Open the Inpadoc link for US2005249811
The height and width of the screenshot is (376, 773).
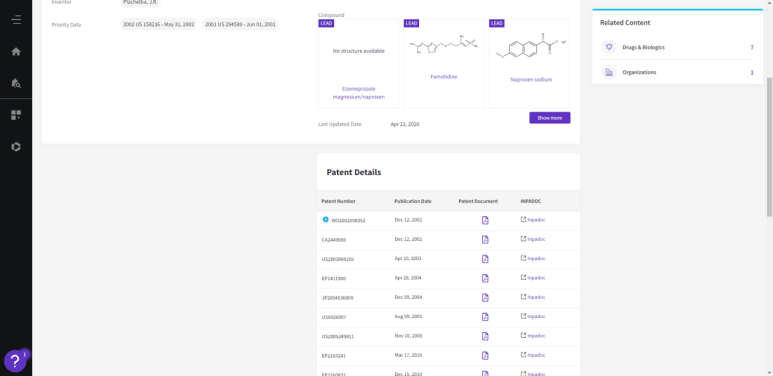point(533,336)
